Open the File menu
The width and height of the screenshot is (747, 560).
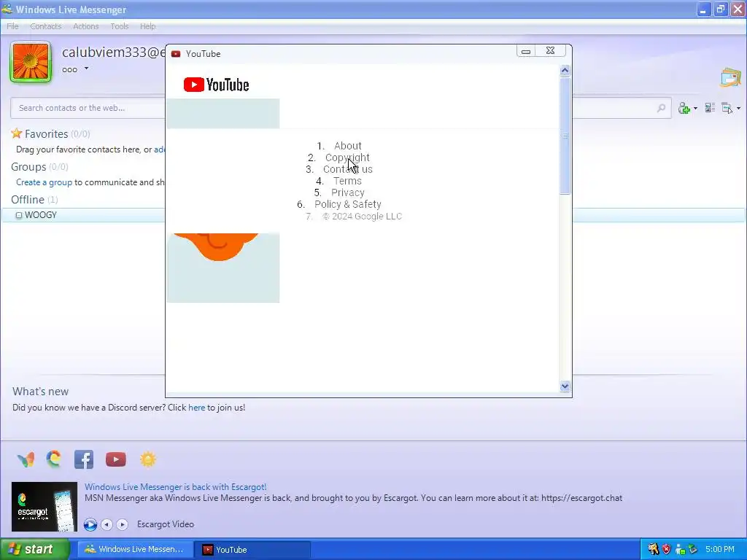click(12, 26)
